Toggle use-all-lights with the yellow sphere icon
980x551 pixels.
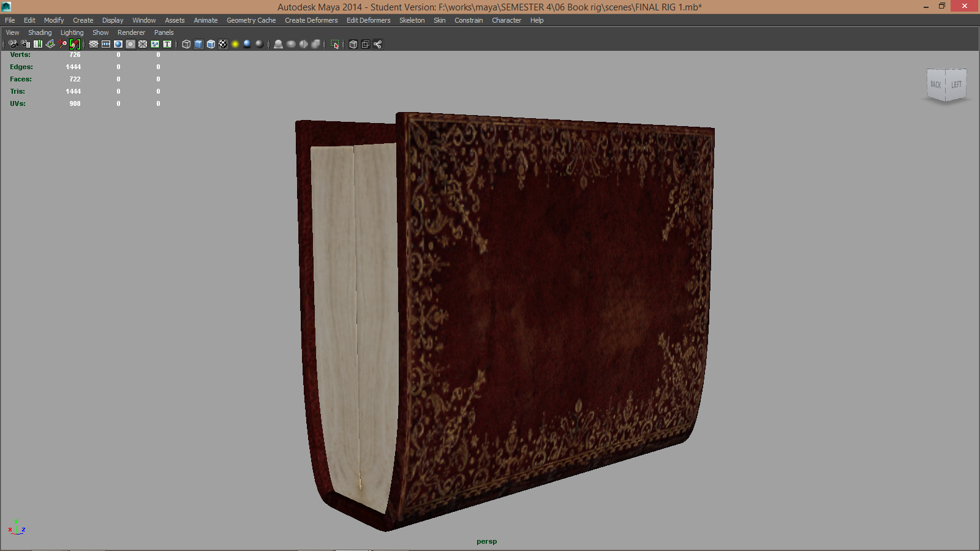coord(235,44)
